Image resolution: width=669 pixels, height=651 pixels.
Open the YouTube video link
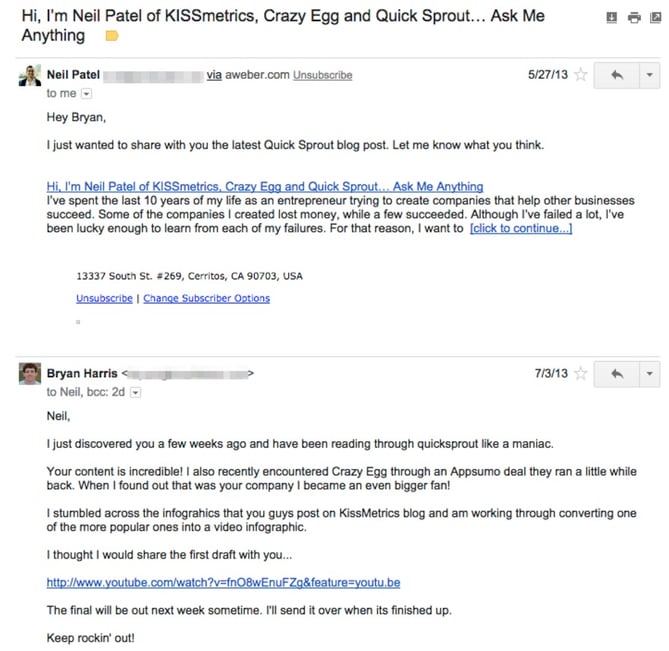click(x=223, y=582)
